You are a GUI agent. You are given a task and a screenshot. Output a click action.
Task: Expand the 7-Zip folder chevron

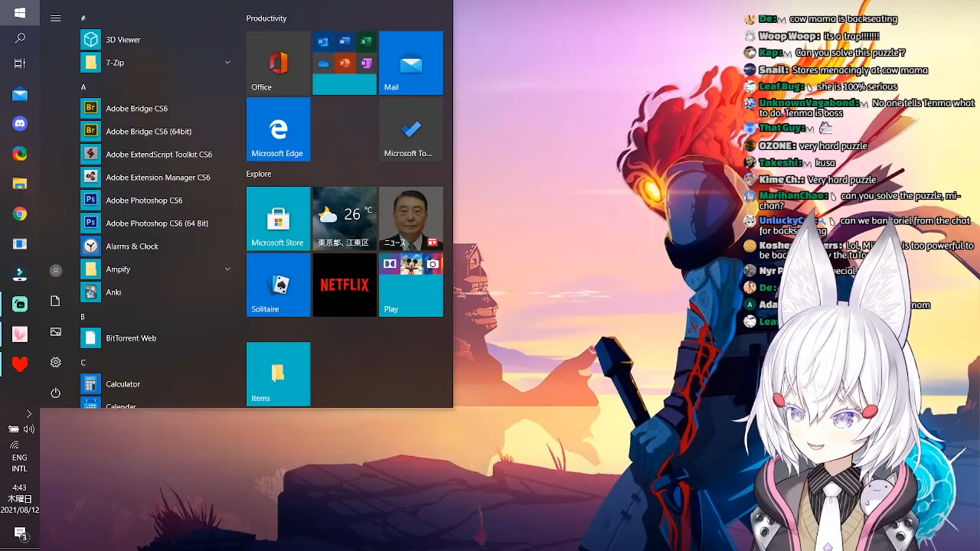click(x=227, y=63)
